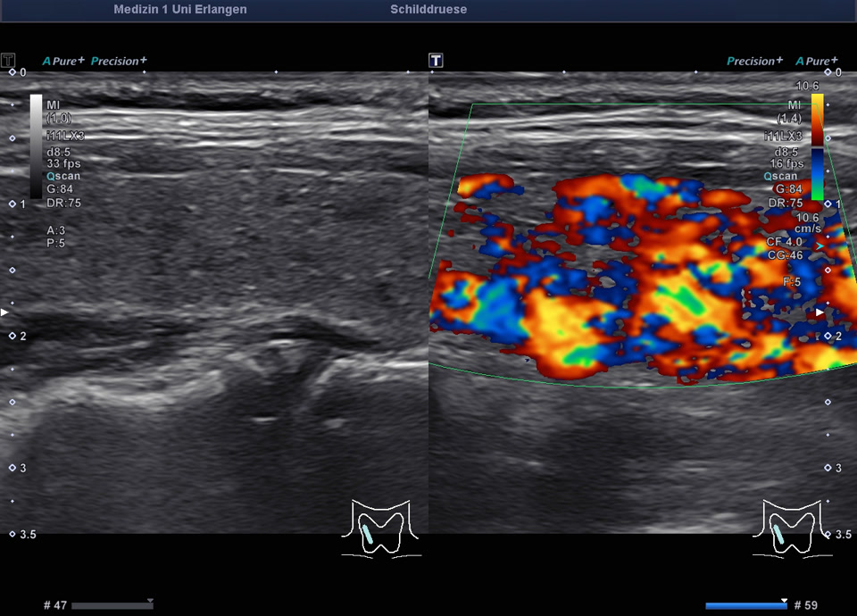Click the highlighted T marker of the right image

tap(436, 61)
